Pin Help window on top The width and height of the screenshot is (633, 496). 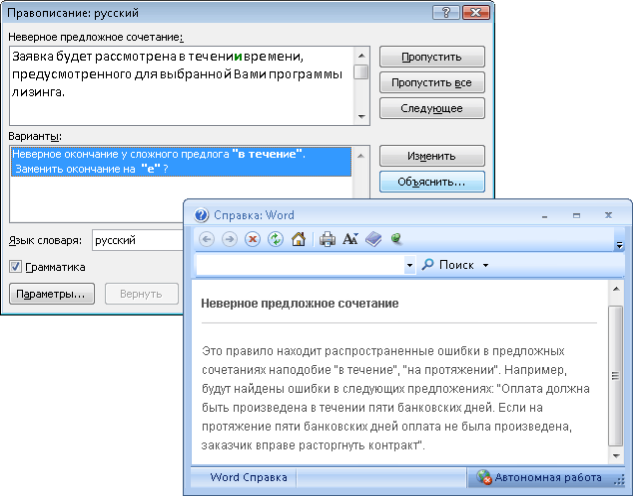(x=396, y=239)
